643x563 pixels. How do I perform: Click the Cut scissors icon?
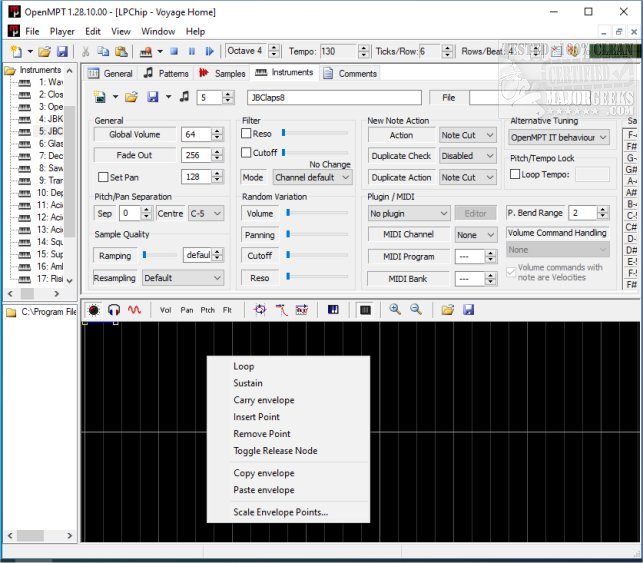[x=87, y=51]
